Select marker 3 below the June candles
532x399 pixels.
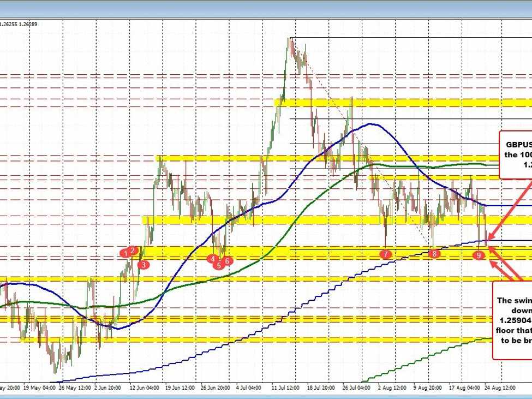pos(143,264)
